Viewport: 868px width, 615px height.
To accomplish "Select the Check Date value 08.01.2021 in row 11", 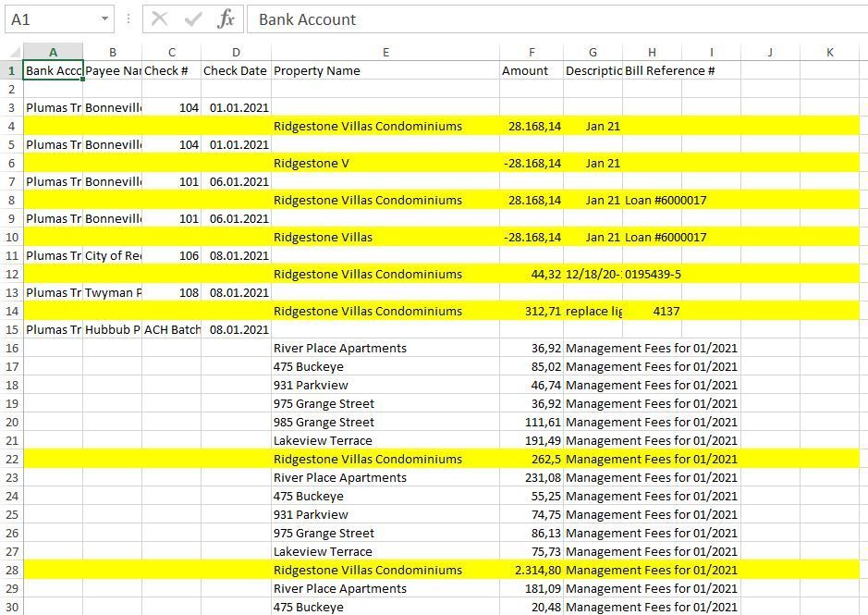I will pyautogui.click(x=235, y=255).
